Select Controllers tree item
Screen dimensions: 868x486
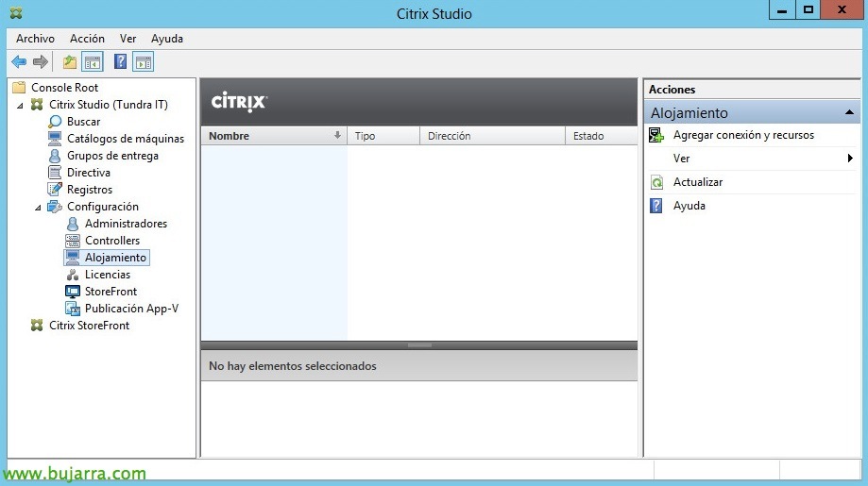[x=111, y=241]
